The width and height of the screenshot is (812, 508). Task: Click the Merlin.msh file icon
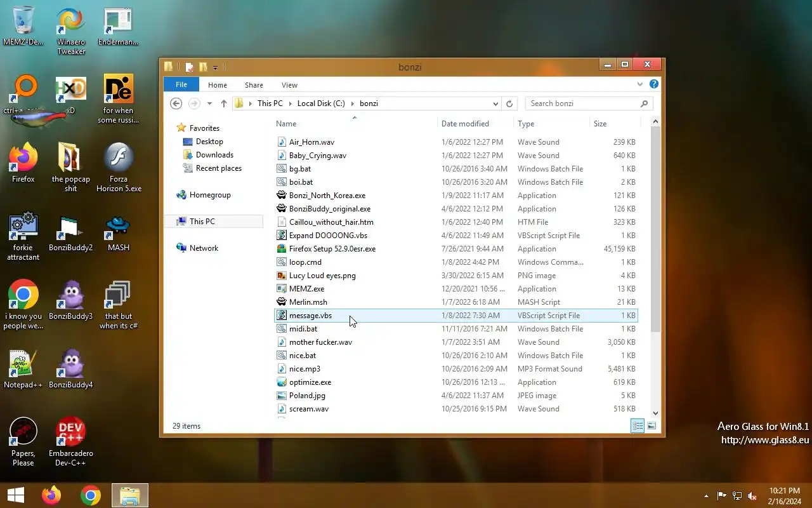tap(282, 302)
